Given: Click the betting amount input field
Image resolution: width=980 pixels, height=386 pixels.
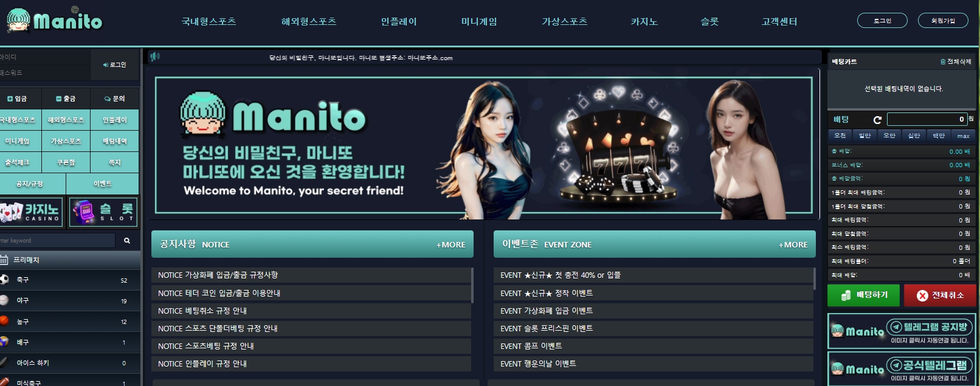Looking at the screenshot, I should click(x=927, y=119).
